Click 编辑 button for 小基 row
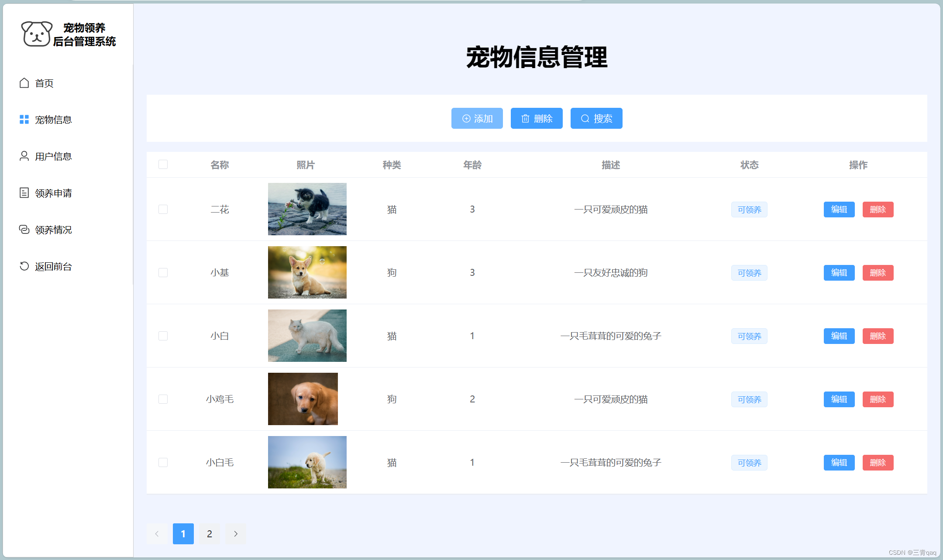Screen dimensions: 943x560 [839, 273]
